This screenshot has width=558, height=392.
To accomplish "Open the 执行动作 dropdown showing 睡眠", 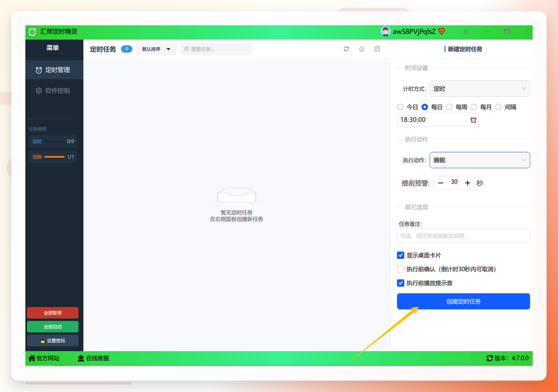I will pyautogui.click(x=480, y=160).
